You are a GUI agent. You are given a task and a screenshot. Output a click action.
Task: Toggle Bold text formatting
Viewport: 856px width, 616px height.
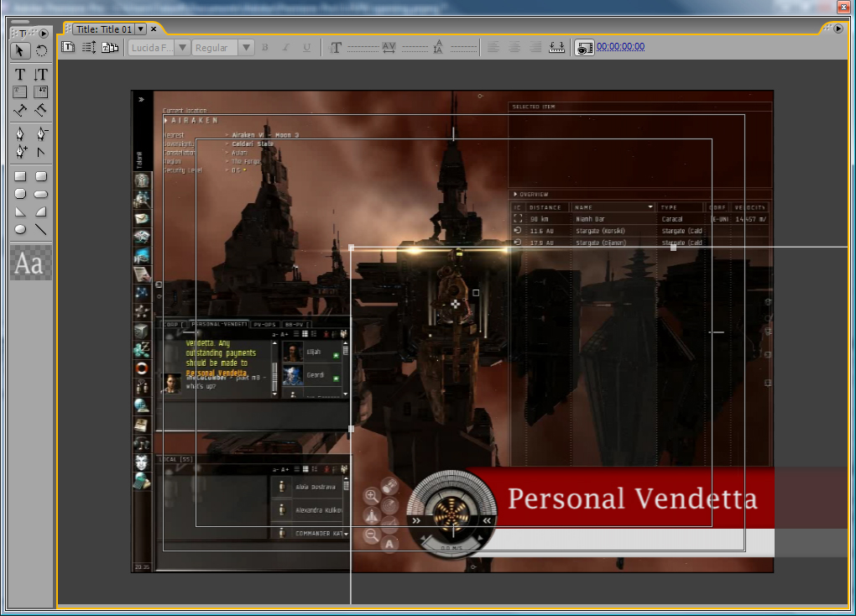(x=264, y=48)
